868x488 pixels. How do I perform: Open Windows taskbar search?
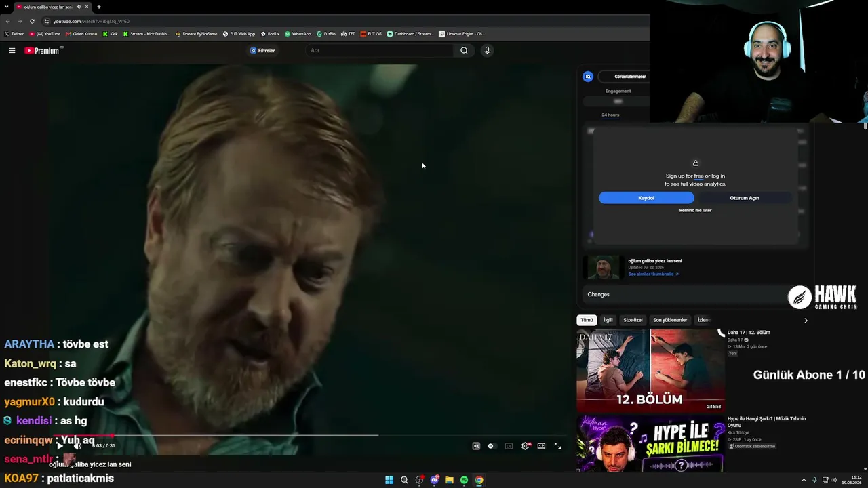coord(404,480)
